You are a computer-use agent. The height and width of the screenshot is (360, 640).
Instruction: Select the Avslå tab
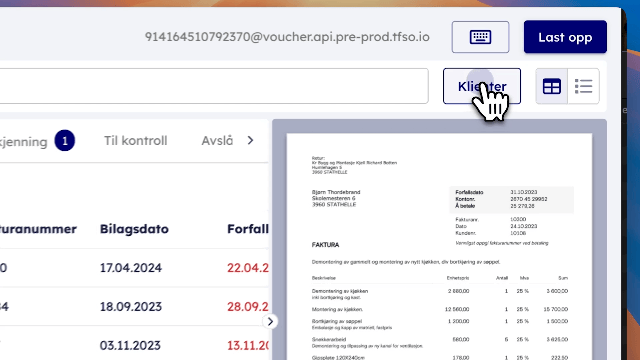click(x=217, y=141)
